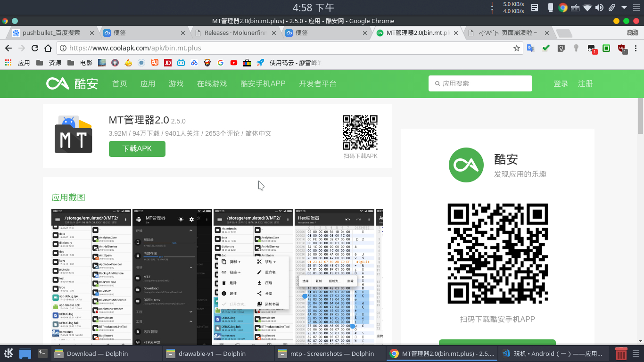The height and width of the screenshot is (362, 644).
Task: Open the clipboard paperclip tray icon
Action: coord(611,8)
